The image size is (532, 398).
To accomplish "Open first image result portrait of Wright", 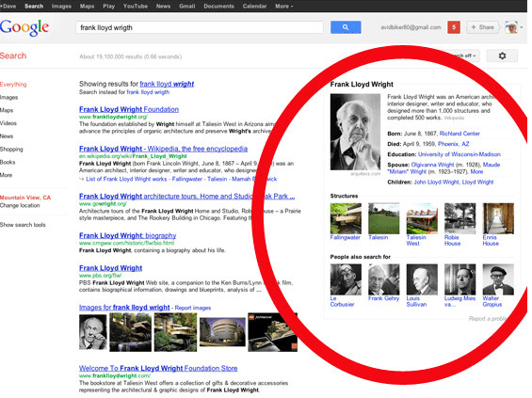I will tap(92, 332).
